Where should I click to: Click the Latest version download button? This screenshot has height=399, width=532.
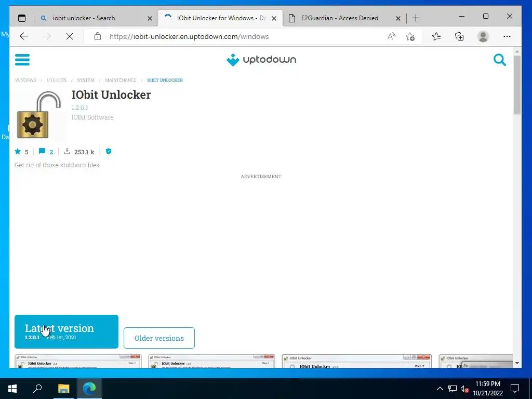pyautogui.click(x=66, y=331)
